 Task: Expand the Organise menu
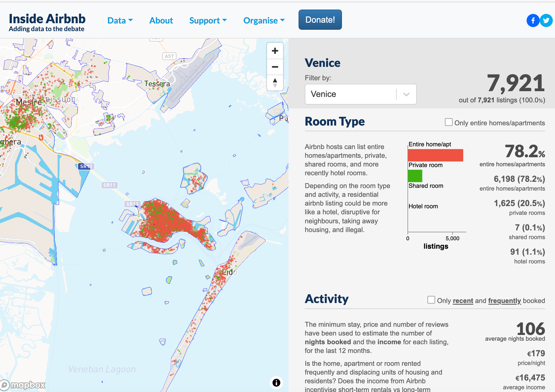[264, 20]
